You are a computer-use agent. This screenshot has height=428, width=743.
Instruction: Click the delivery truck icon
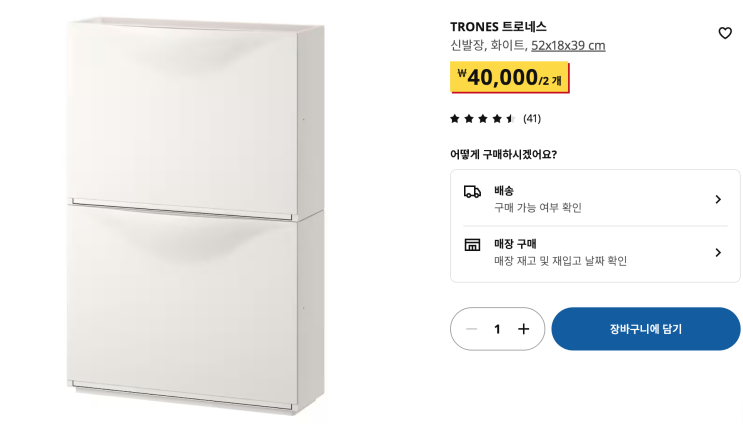click(x=472, y=191)
